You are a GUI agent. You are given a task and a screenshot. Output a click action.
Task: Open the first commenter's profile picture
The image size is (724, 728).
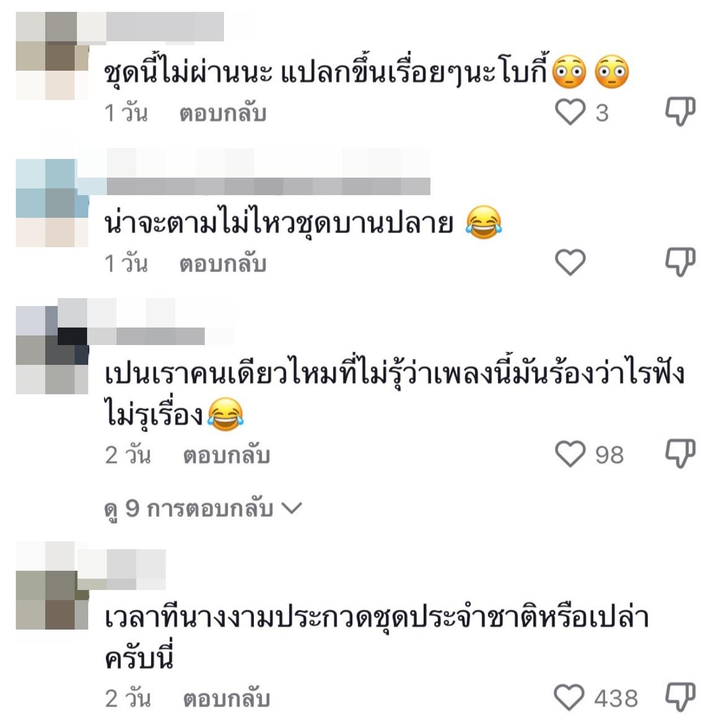coord(52,55)
